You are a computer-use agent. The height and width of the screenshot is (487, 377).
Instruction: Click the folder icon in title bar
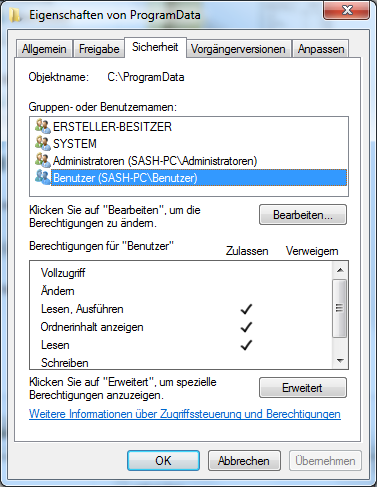pyautogui.click(x=15, y=15)
